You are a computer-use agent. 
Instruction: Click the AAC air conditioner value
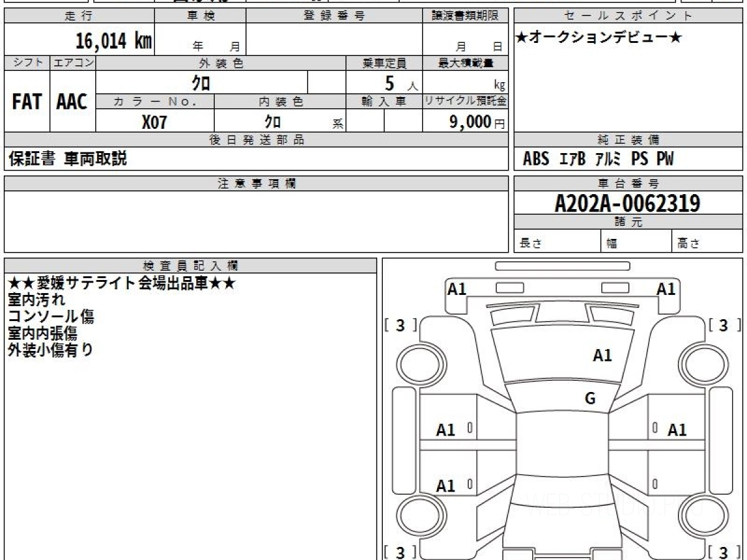click(72, 102)
